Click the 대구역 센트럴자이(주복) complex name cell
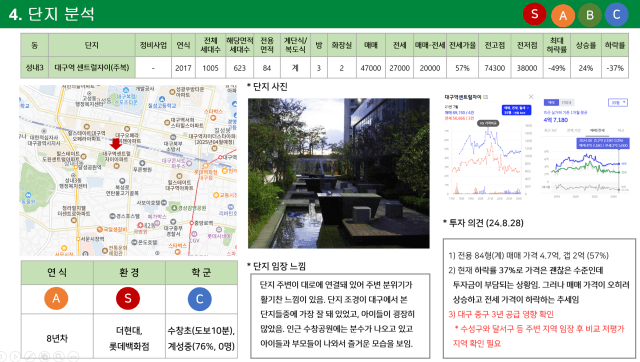Image resolution: width=640 pixels, height=362 pixels. (x=91, y=68)
